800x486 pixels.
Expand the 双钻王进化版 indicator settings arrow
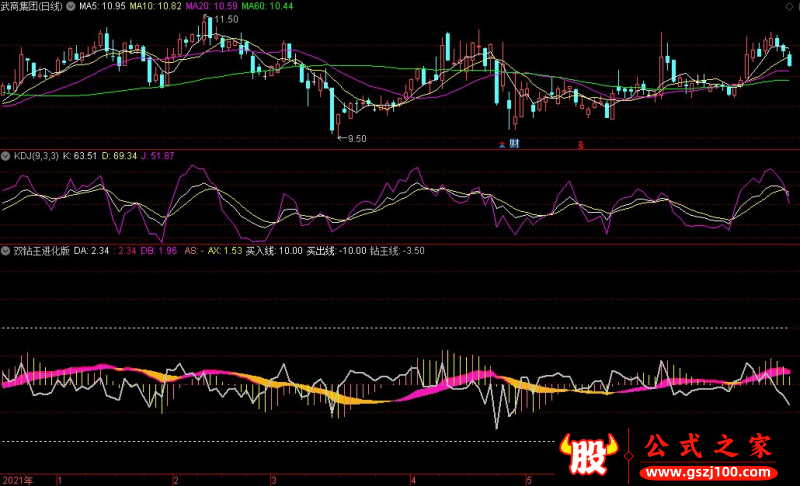pos(6,251)
